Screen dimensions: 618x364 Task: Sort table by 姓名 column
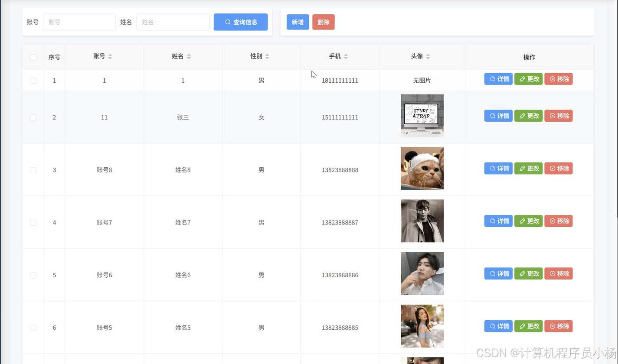(x=189, y=56)
